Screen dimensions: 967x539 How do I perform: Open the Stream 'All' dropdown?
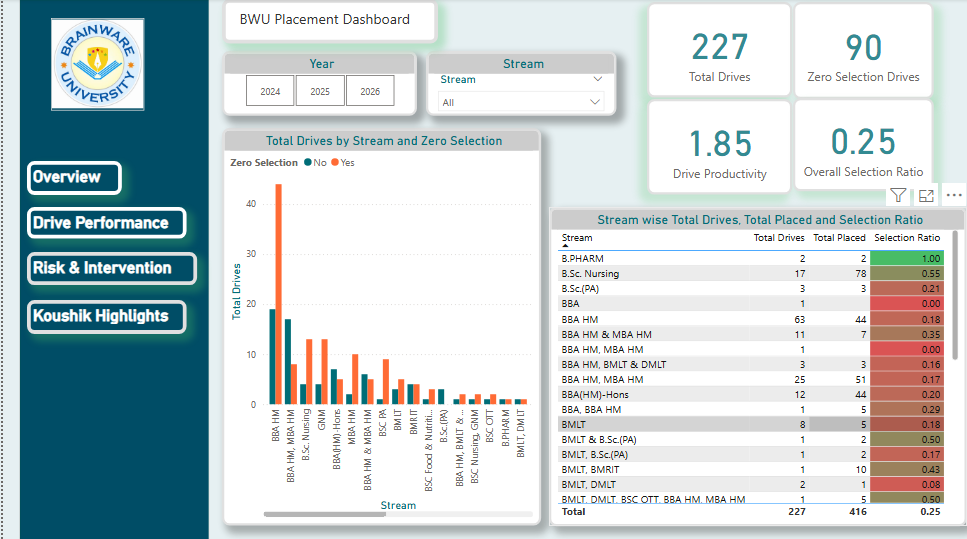521,102
